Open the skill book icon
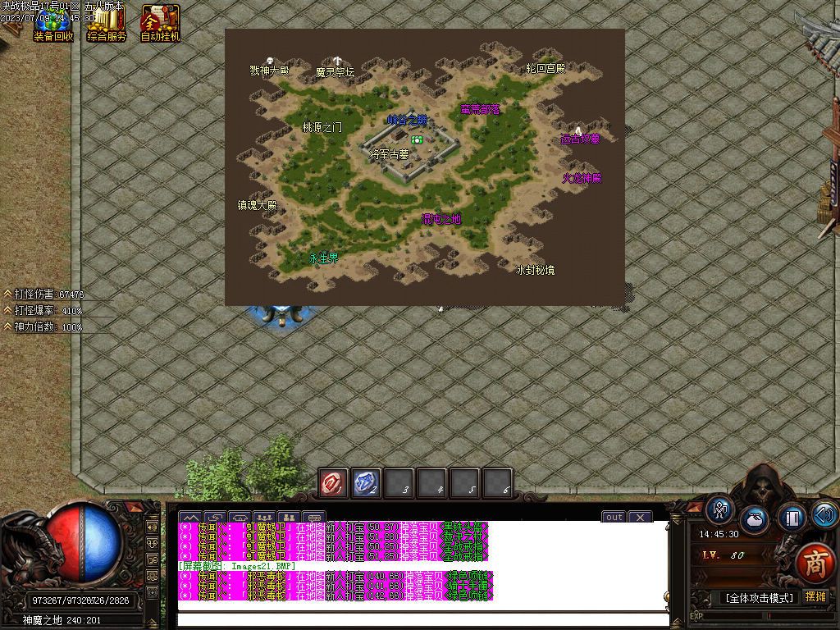The image size is (840, 630). point(792,518)
